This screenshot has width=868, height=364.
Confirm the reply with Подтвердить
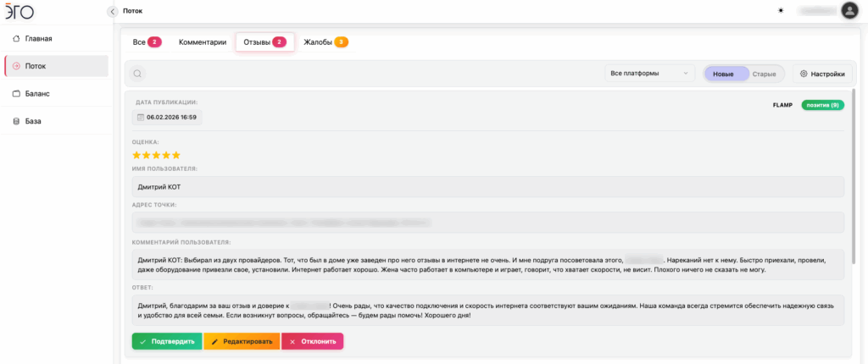(x=166, y=341)
